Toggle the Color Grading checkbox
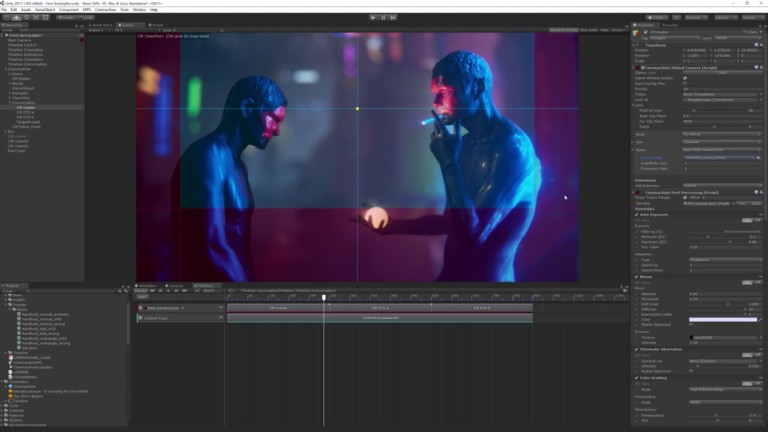 637,378
